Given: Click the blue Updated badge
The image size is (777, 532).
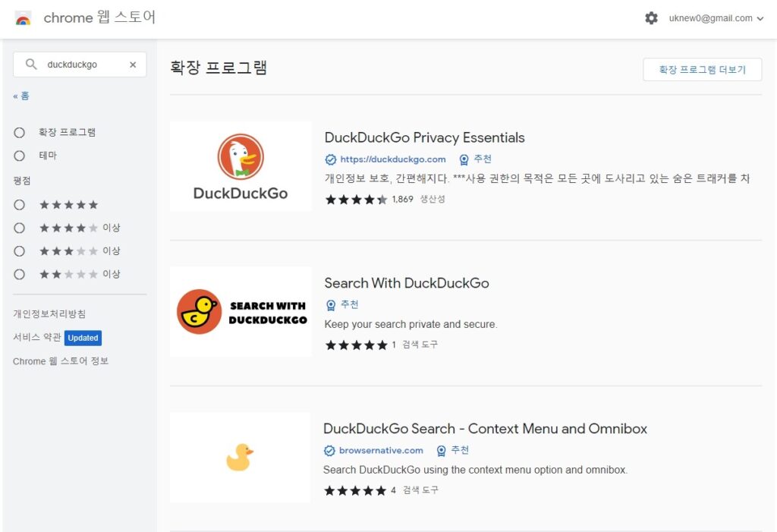Looking at the screenshot, I should click(83, 338).
